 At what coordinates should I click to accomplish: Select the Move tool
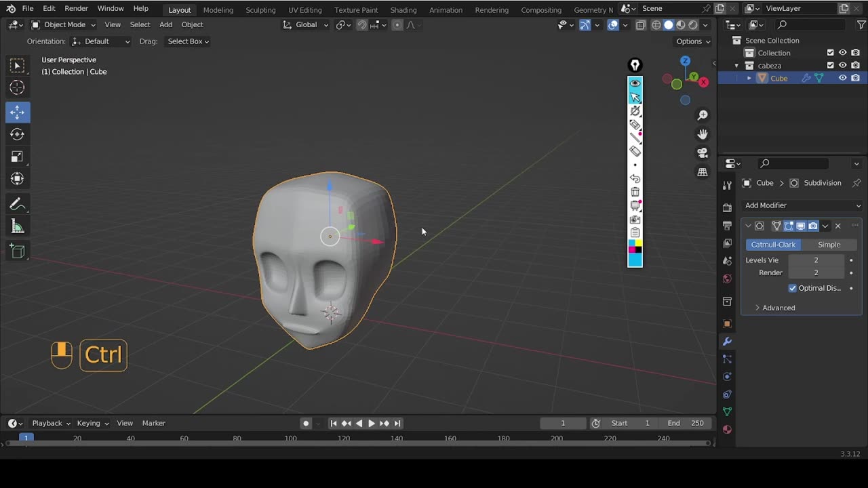pyautogui.click(x=18, y=113)
